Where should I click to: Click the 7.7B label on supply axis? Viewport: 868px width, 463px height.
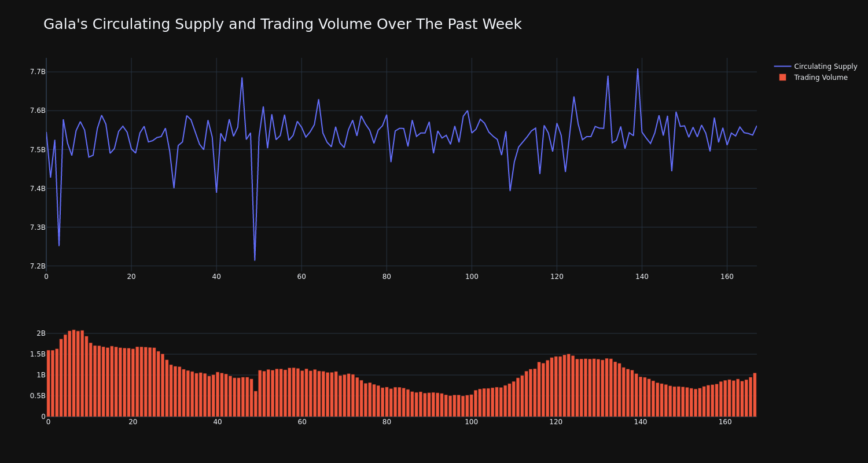click(38, 72)
